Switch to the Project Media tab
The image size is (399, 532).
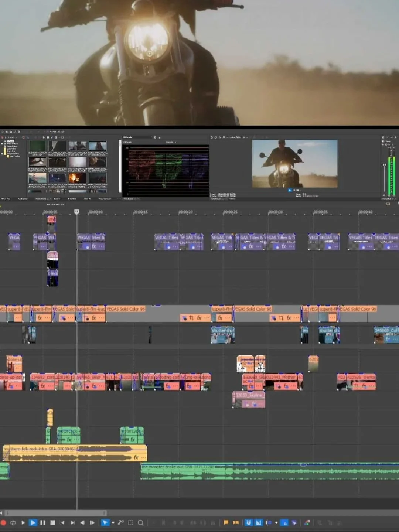(41, 199)
